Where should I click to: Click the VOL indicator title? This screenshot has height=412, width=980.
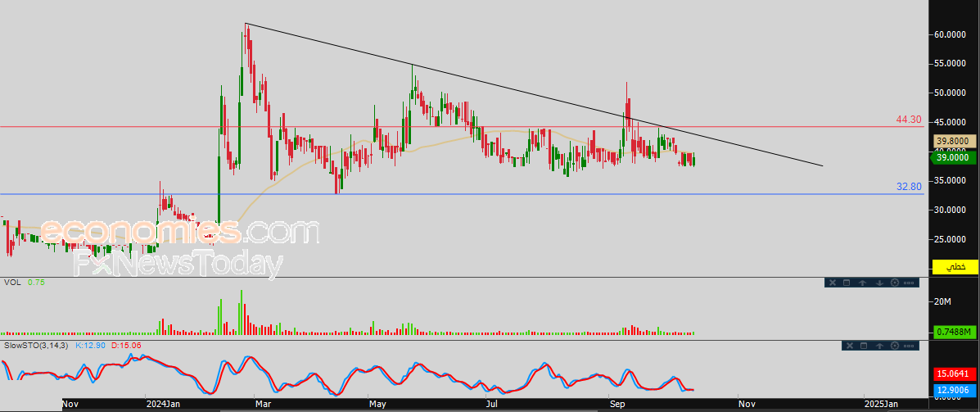(12, 283)
